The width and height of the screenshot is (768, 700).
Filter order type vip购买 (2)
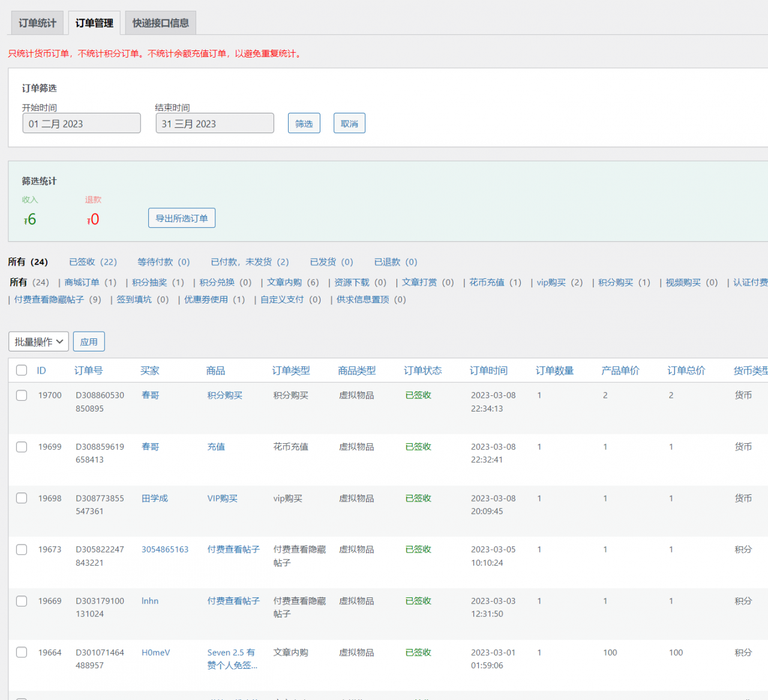(x=560, y=283)
